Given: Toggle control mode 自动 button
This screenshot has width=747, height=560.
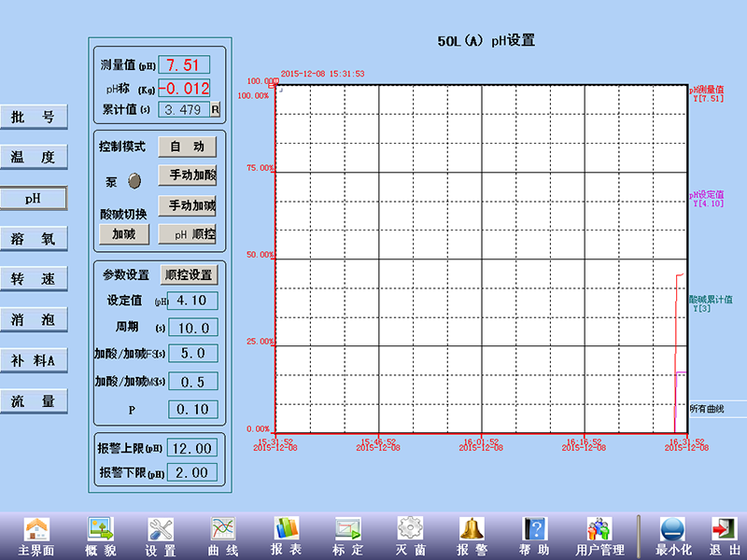Looking at the screenshot, I should click(187, 147).
